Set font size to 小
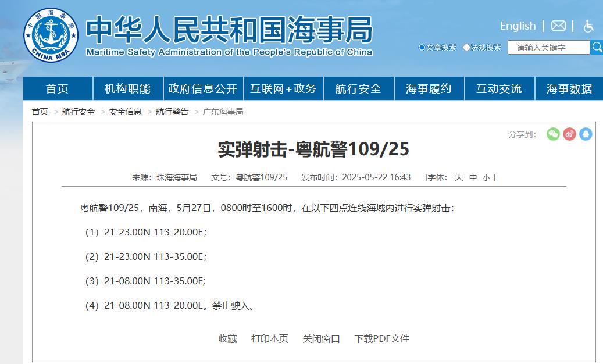The width and height of the screenshot is (603, 364). [487, 177]
